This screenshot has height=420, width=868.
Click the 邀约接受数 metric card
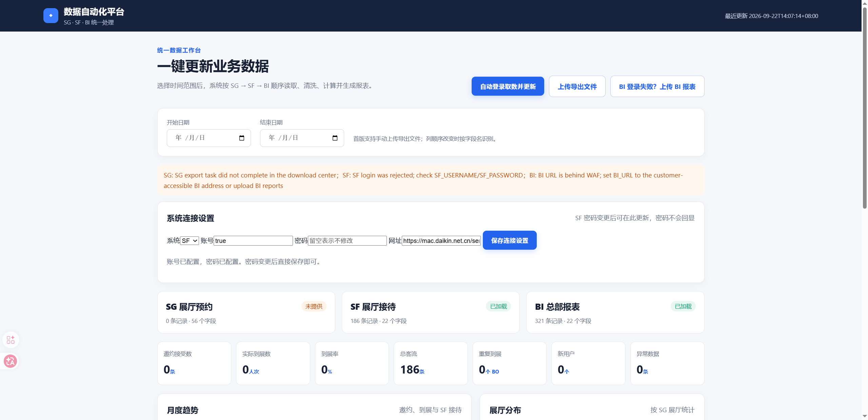pyautogui.click(x=194, y=363)
